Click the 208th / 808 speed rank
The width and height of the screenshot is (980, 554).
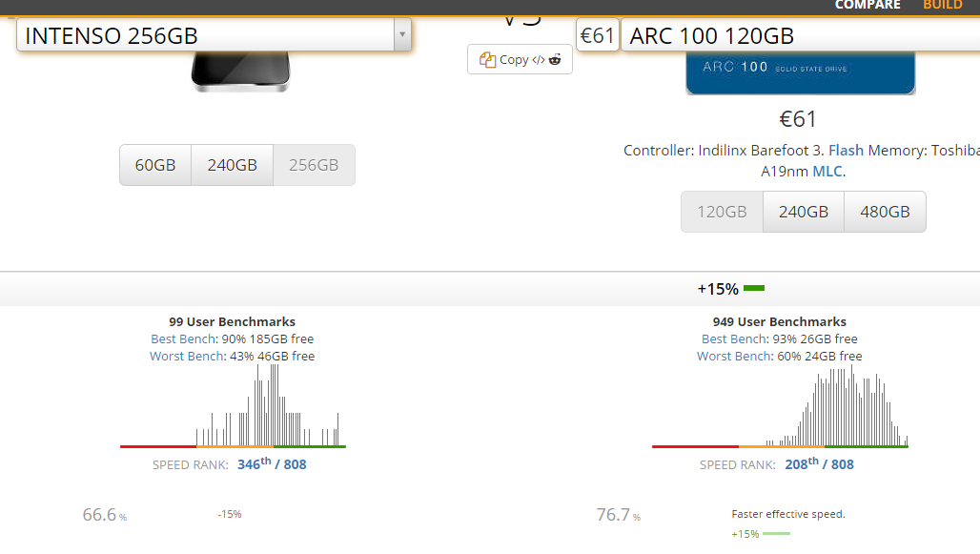(820, 464)
